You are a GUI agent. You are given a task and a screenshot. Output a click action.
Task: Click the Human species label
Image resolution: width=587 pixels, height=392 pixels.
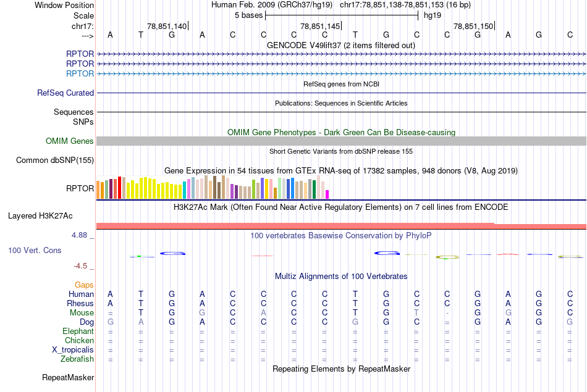(x=81, y=294)
